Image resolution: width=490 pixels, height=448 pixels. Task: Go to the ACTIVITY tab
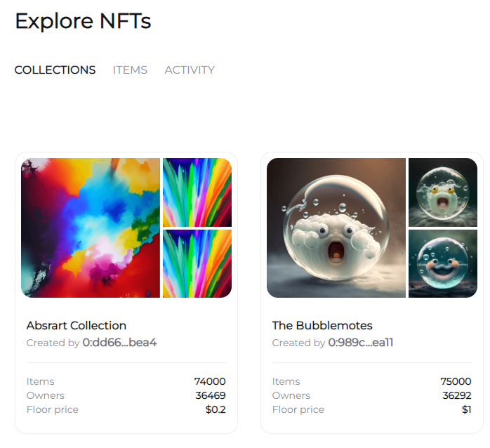[x=190, y=70]
